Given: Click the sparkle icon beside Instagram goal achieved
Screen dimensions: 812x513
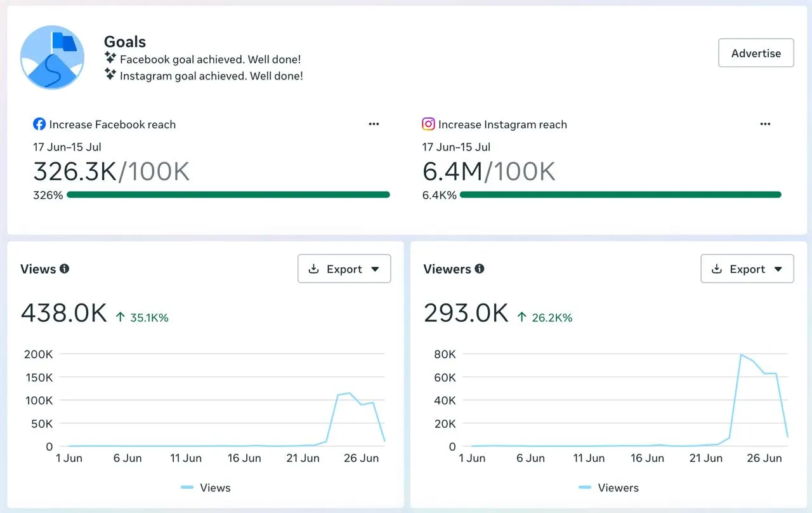Looking at the screenshot, I should (x=110, y=75).
